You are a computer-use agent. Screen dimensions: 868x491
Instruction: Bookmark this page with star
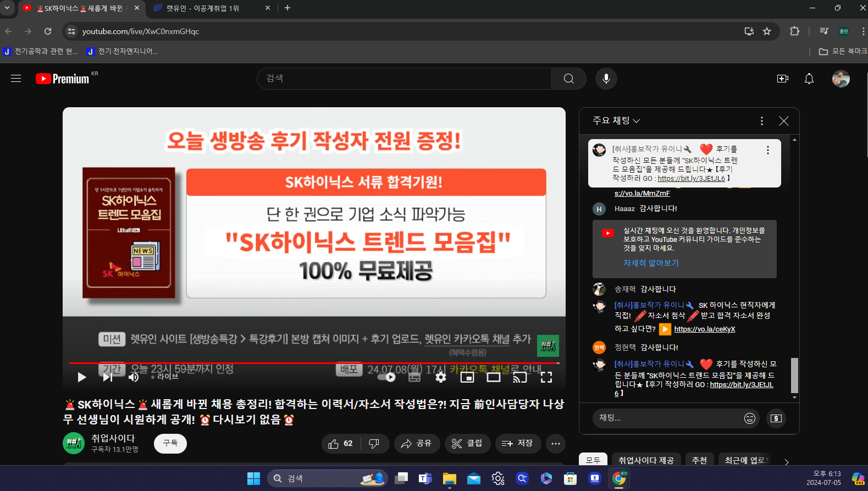(767, 31)
